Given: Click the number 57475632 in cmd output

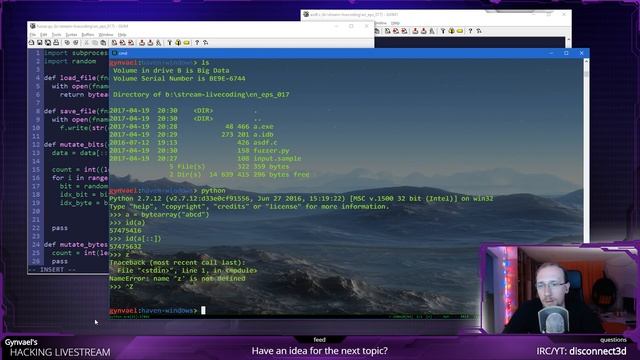Looking at the screenshot, I should click(125, 247).
